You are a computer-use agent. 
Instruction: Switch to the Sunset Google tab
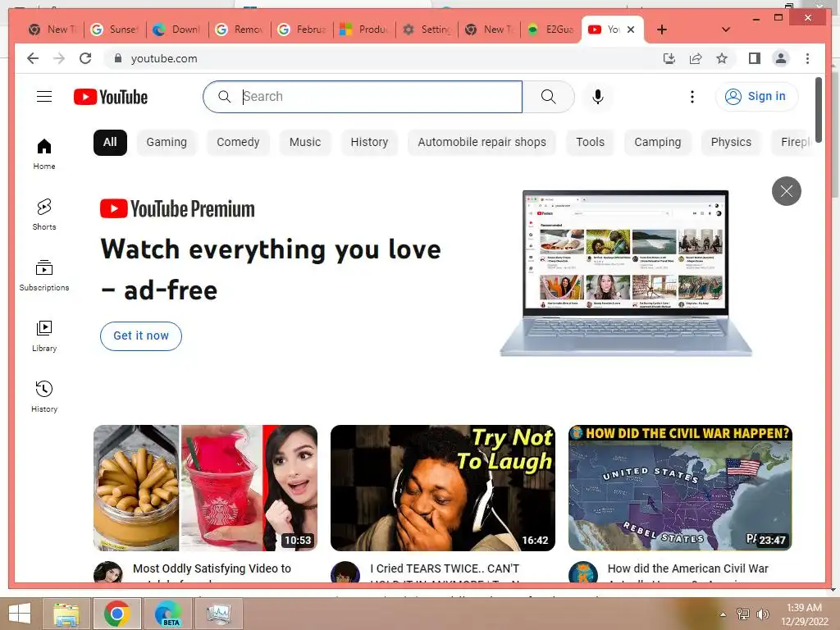[x=115, y=30]
